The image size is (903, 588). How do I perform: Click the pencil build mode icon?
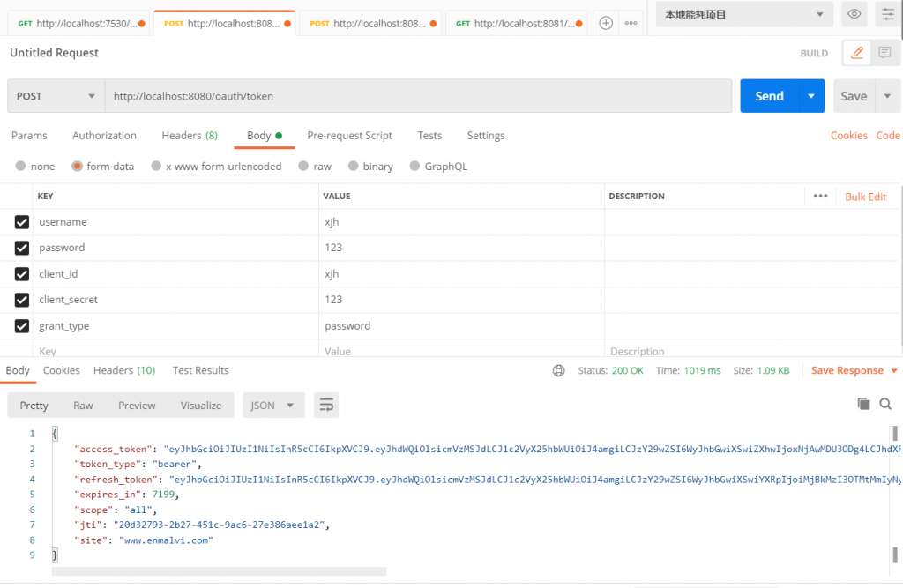(x=856, y=53)
